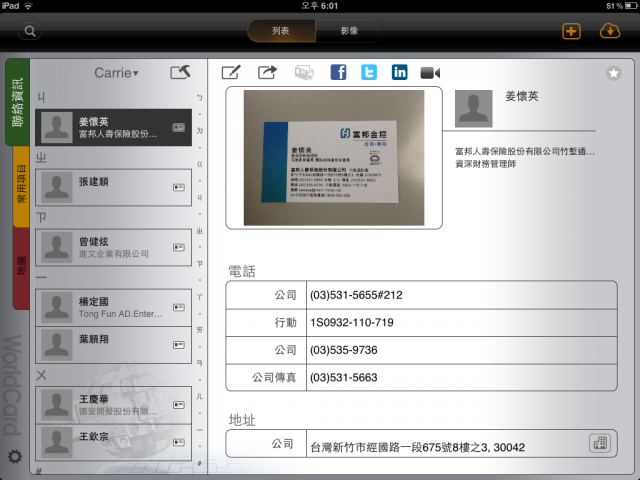
Task: Add a new card with plus icon
Action: (571, 31)
